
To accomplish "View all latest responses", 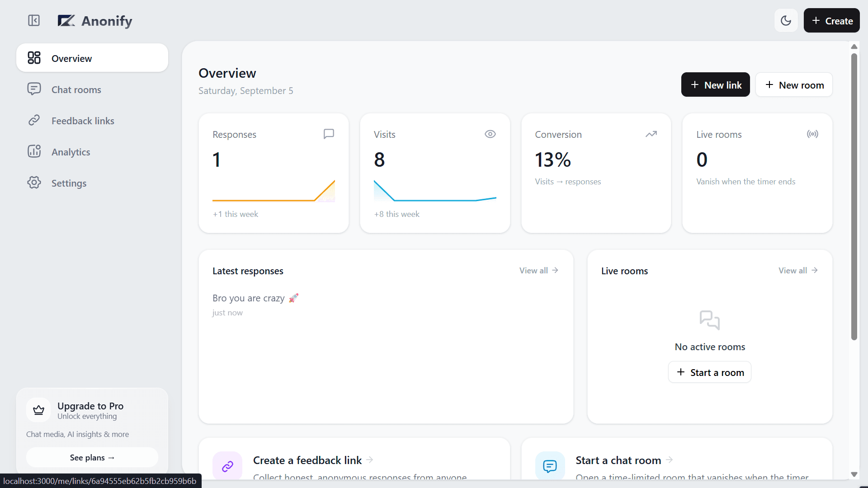I will 539,270.
